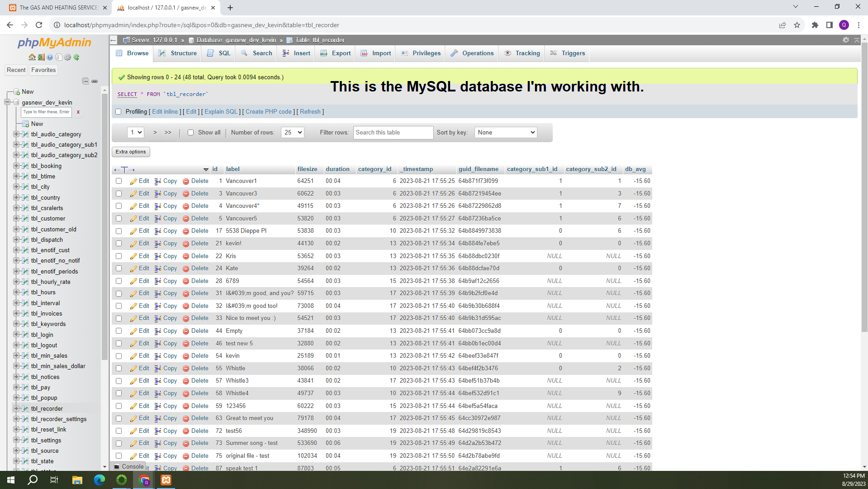868x489 pixels.
Task: Click the Search this table filter field
Action: [x=393, y=133]
